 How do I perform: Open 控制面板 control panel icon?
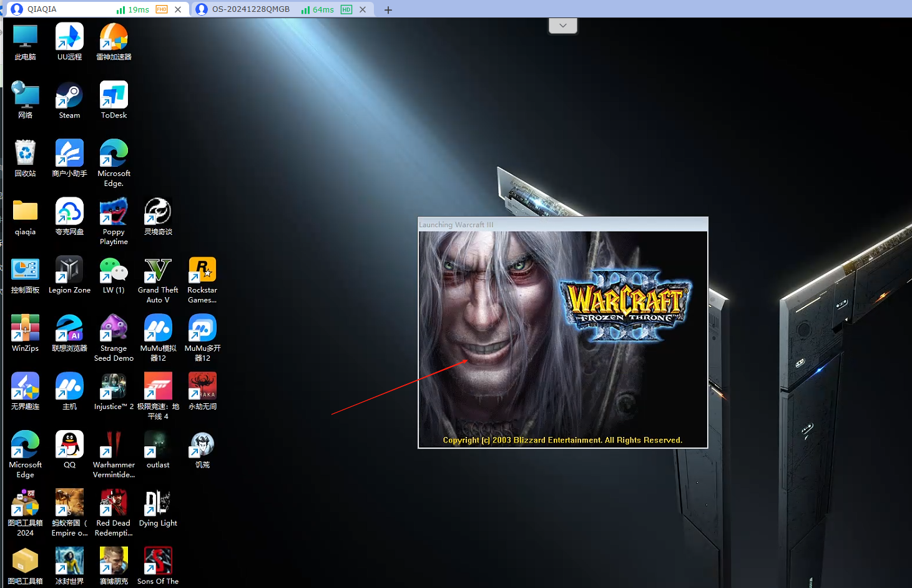click(x=25, y=275)
